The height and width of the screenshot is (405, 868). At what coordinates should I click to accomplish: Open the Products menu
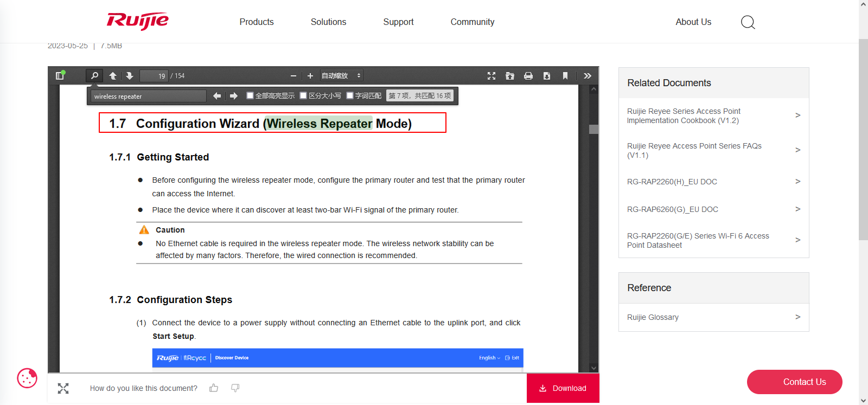pos(257,22)
